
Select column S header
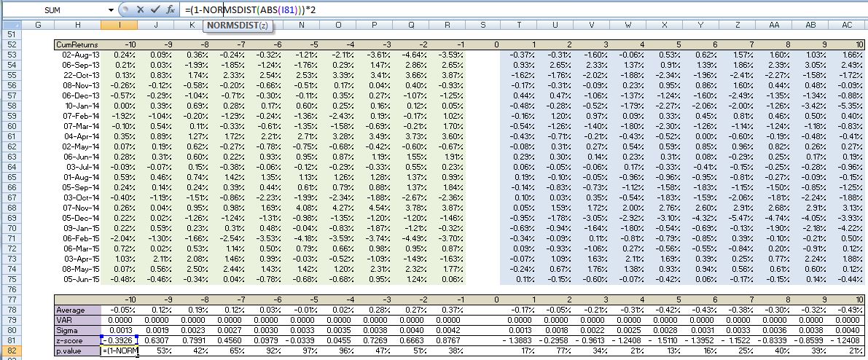(483, 26)
